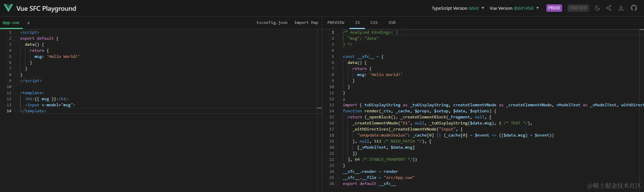Screen dimensions: 644x192
Task: Open Vue Version @6d14fa8 dropdown
Action: click(x=514, y=8)
